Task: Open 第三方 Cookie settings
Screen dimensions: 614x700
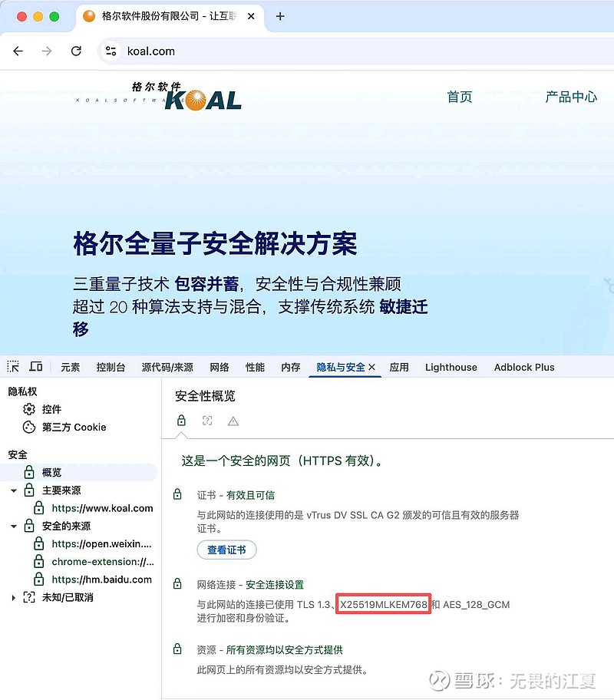Action: [74, 428]
